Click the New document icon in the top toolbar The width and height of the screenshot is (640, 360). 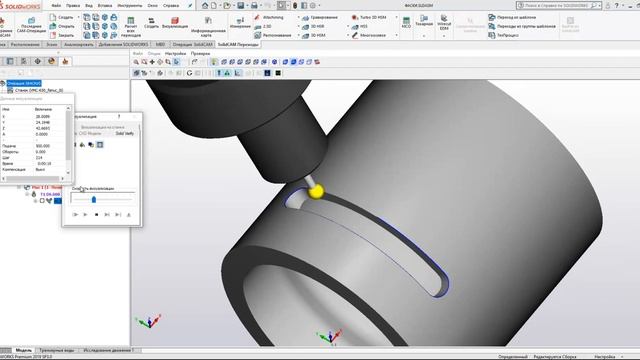[213, 6]
